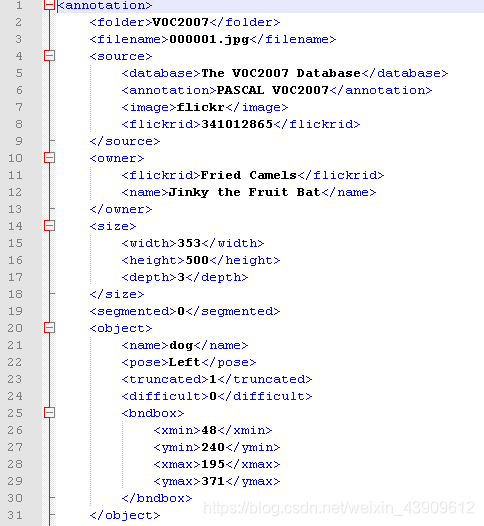Click the object name value dog
The width and height of the screenshot is (484, 526).
tap(181, 346)
